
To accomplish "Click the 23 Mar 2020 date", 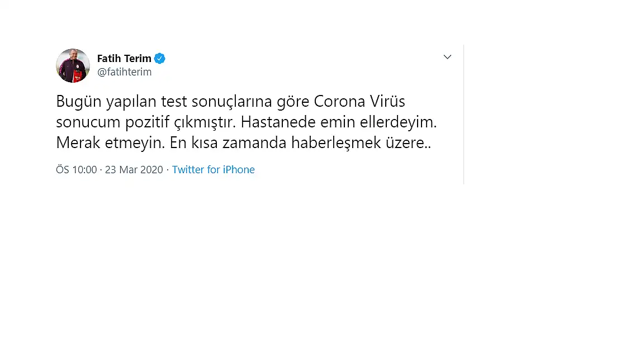I will pos(134,170).
